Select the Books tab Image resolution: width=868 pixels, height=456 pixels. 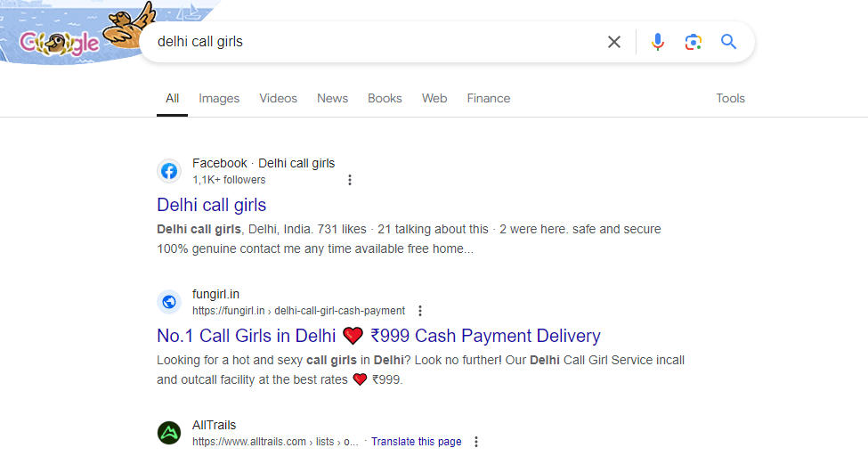tap(385, 98)
